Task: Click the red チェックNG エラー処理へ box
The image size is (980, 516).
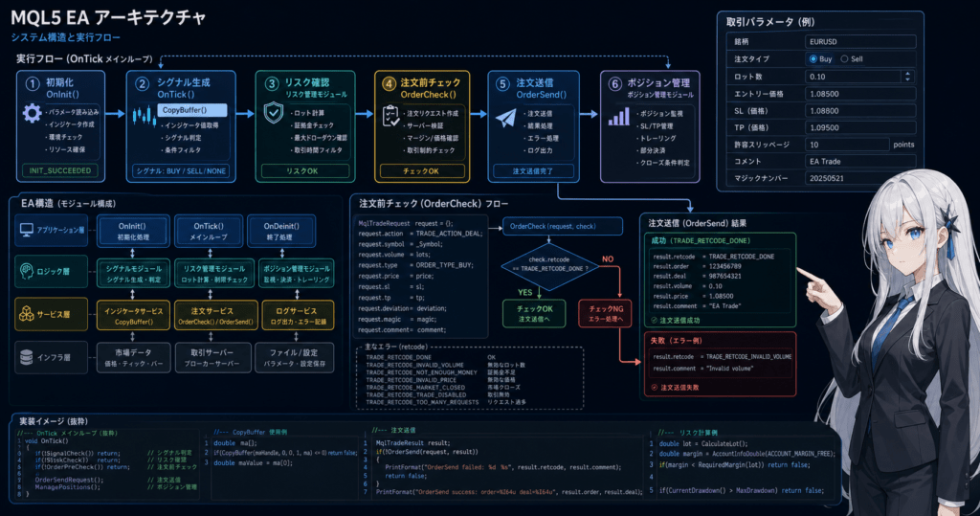Action: point(606,313)
